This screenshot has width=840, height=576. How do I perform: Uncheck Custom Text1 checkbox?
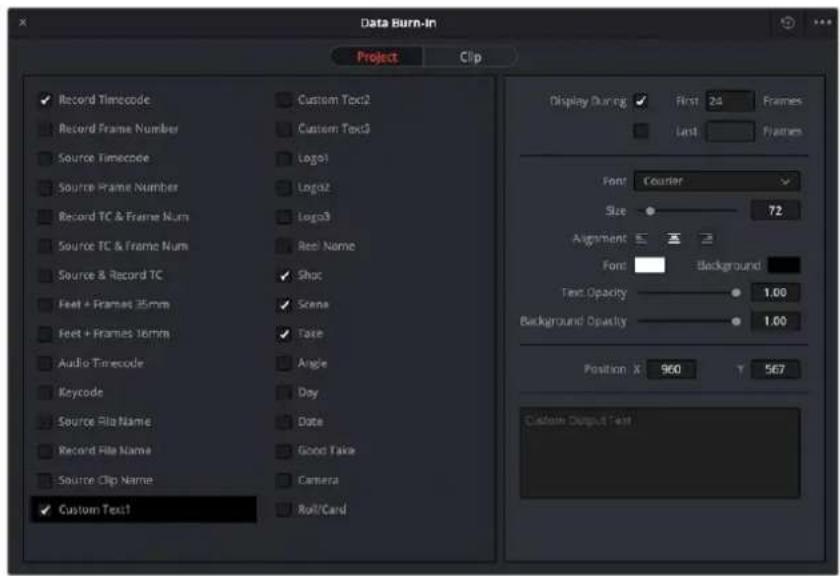[45, 510]
